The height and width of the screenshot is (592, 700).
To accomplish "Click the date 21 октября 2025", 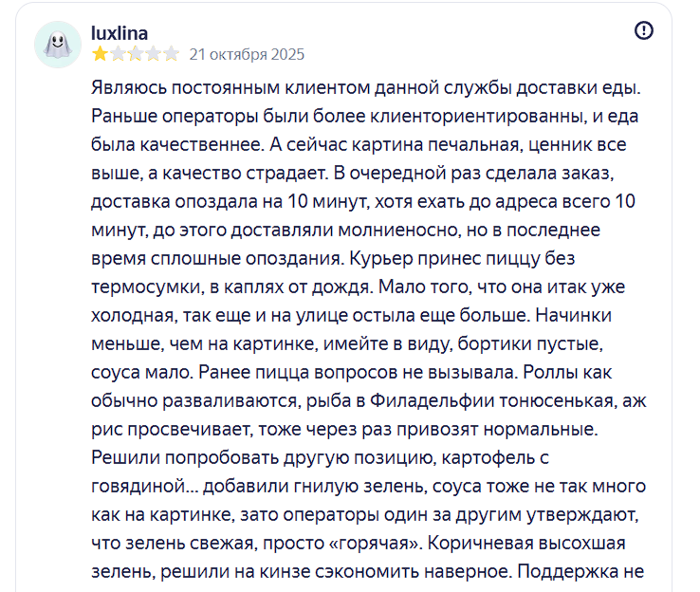I will pyautogui.click(x=247, y=54).
